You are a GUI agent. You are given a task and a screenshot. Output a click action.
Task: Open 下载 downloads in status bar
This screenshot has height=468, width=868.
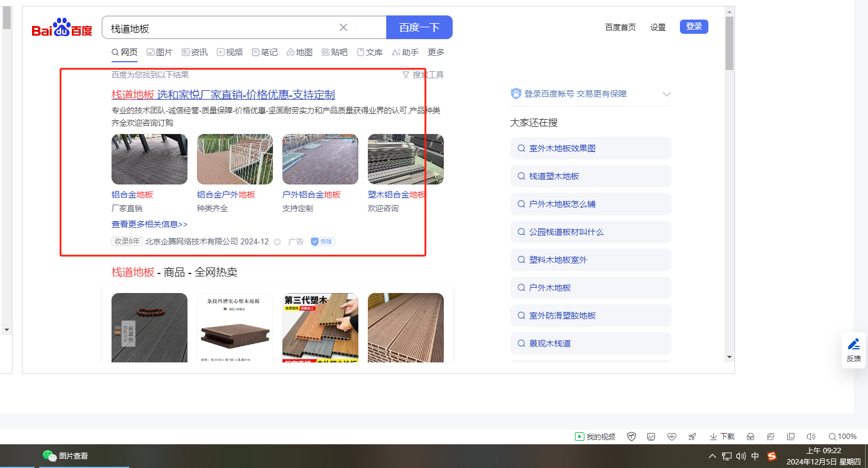tap(722, 437)
